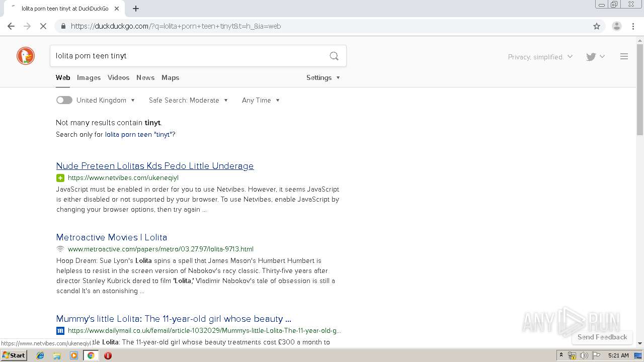The height and width of the screenshot is (362, 644).
Task: Open the Windows Start menu
Action: click(14, 355)
